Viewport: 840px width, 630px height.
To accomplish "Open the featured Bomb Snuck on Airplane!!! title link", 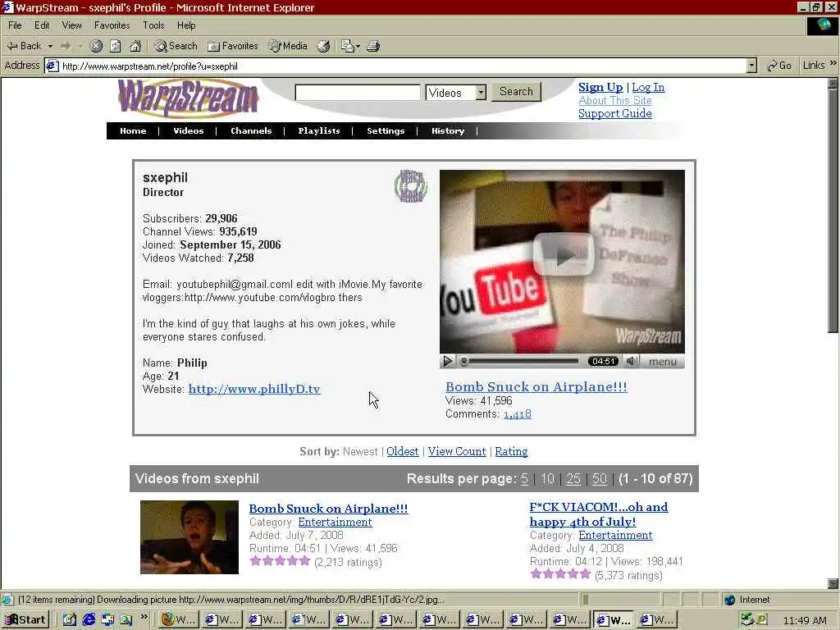I will 536,387.
